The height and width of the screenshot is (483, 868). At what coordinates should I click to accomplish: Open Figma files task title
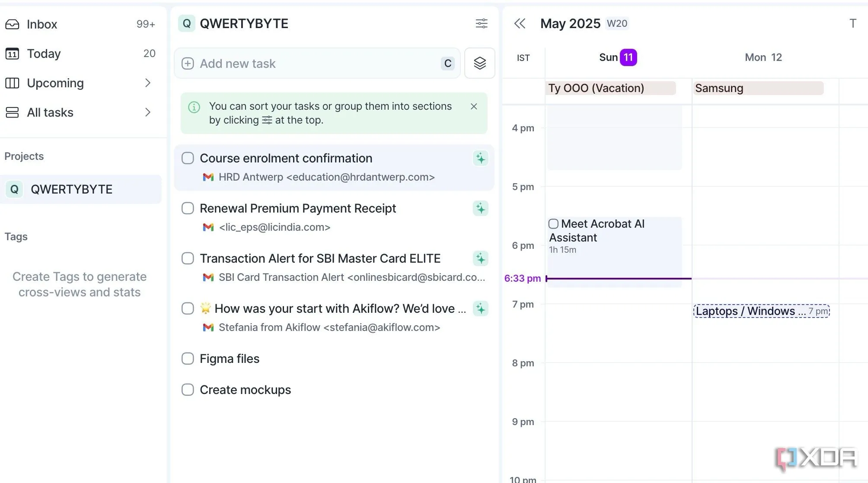230,359
